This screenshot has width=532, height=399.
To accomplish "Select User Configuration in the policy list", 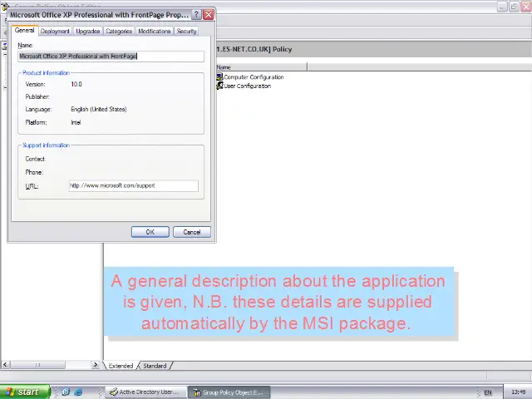I will point(247,86).
